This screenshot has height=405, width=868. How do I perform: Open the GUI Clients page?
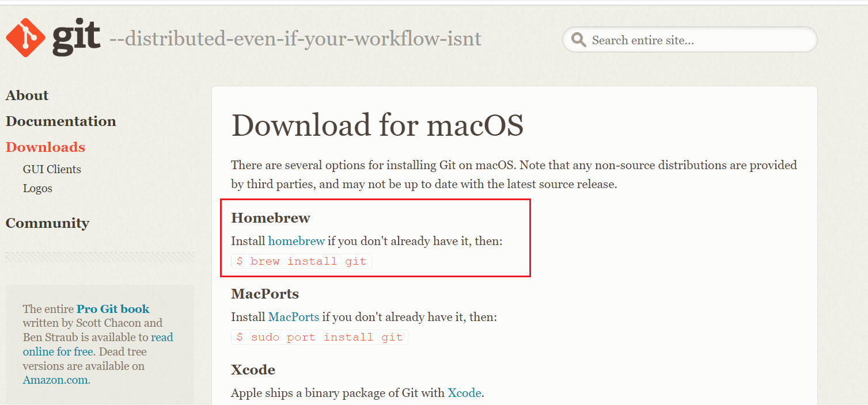click(x=52, y=169)
